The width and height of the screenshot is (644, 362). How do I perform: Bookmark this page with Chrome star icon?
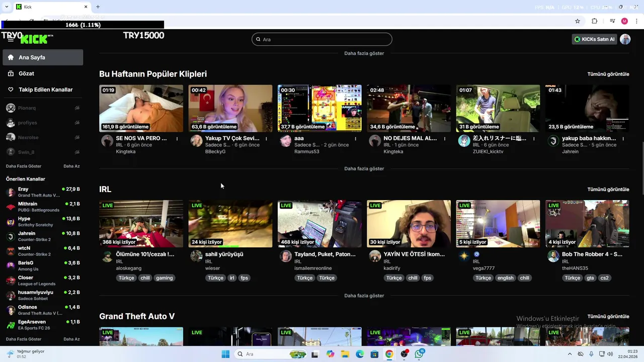578,21
